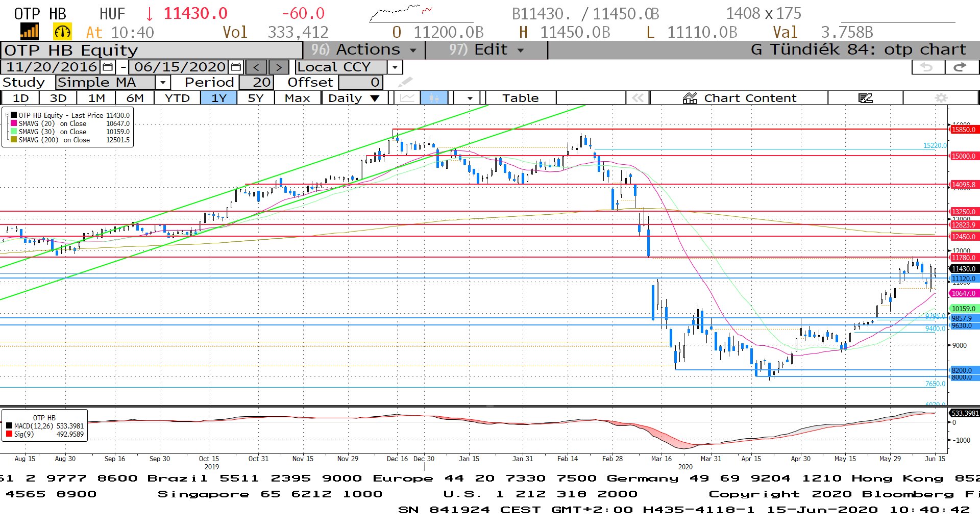The image size is (980, 530).
Task: Click the Offset field showing 0
Action: pos(360,82)
